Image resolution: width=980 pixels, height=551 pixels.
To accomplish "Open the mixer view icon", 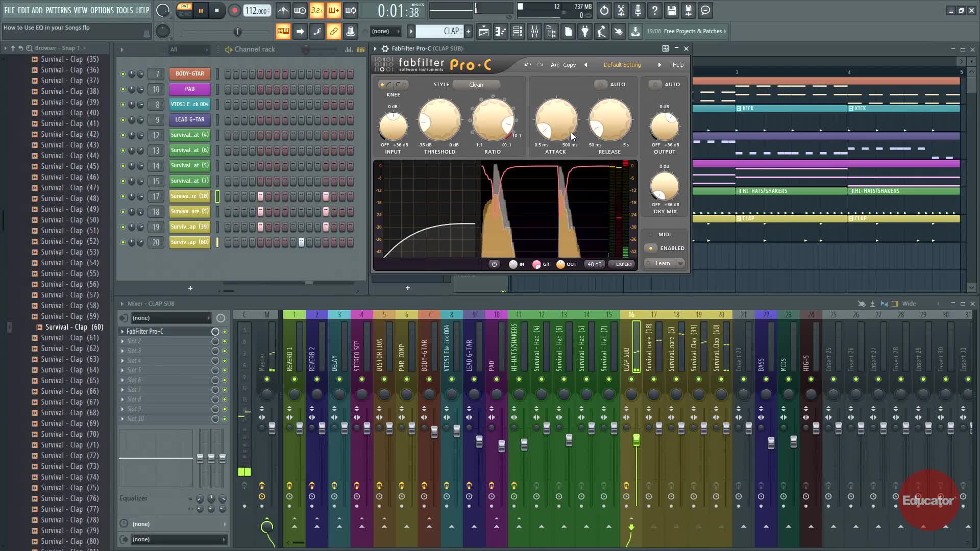I will coord(534,32).
